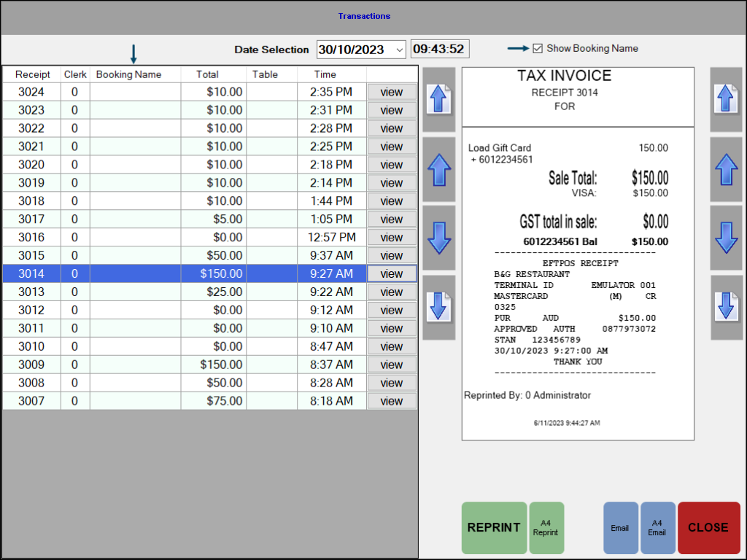The image size is (747, 560).
Task: Click view on highlighted receipt 3014
Action: click(392, 274)
